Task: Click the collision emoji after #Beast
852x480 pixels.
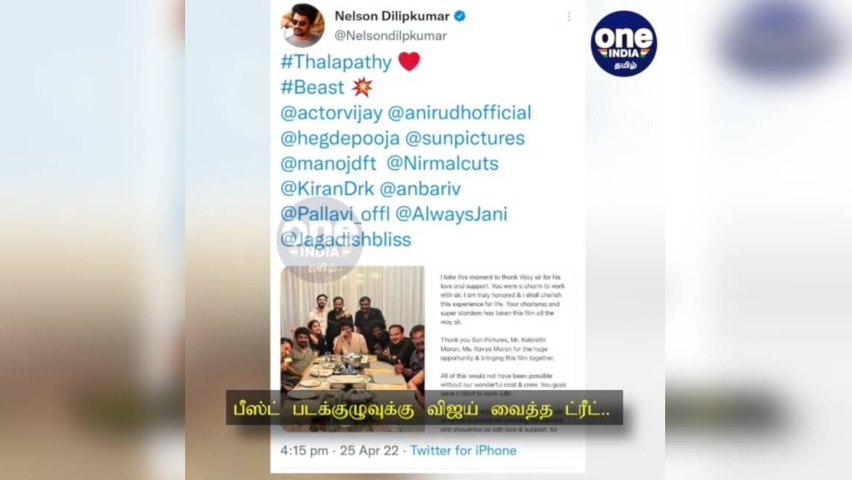Action: coord(362,87)
